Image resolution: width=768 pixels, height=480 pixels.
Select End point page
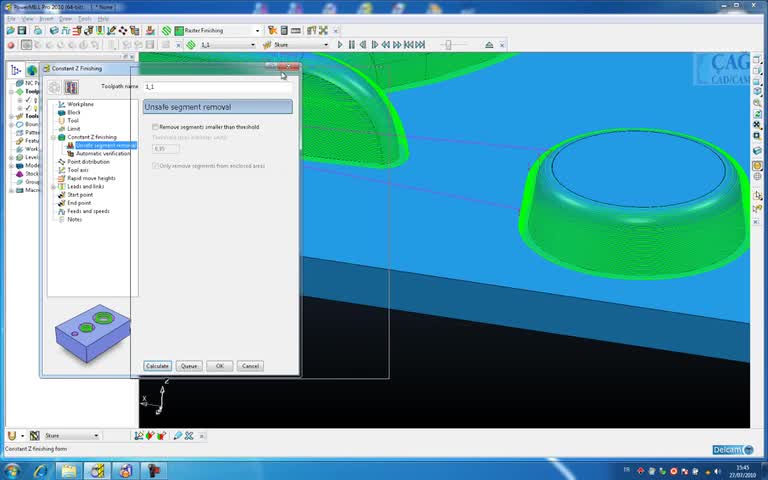coord(79,203)
